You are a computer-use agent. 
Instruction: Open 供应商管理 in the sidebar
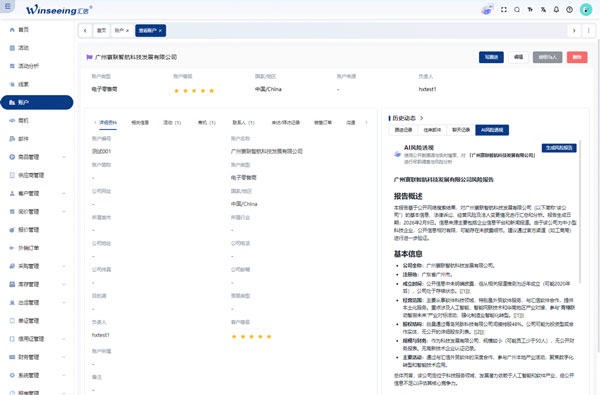pyautogui.click(x=37, y=175)
